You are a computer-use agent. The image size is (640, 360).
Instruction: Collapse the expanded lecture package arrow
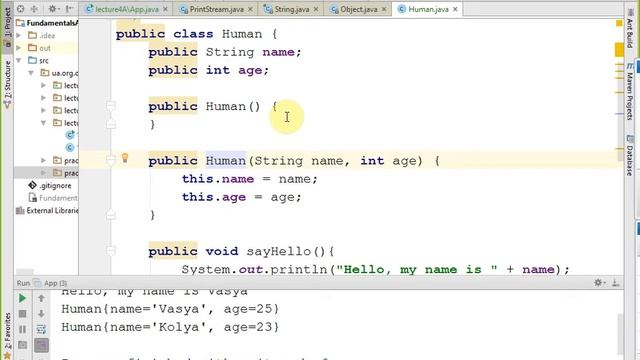[44, 123]
